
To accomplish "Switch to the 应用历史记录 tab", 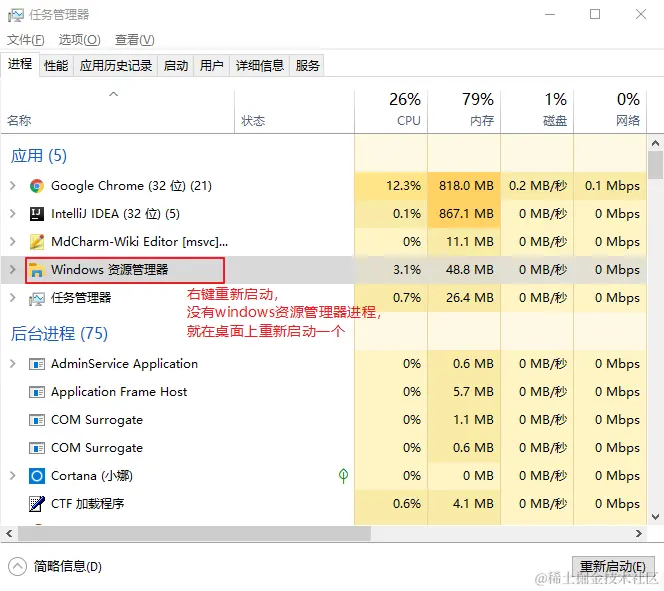I will (116, 66).
